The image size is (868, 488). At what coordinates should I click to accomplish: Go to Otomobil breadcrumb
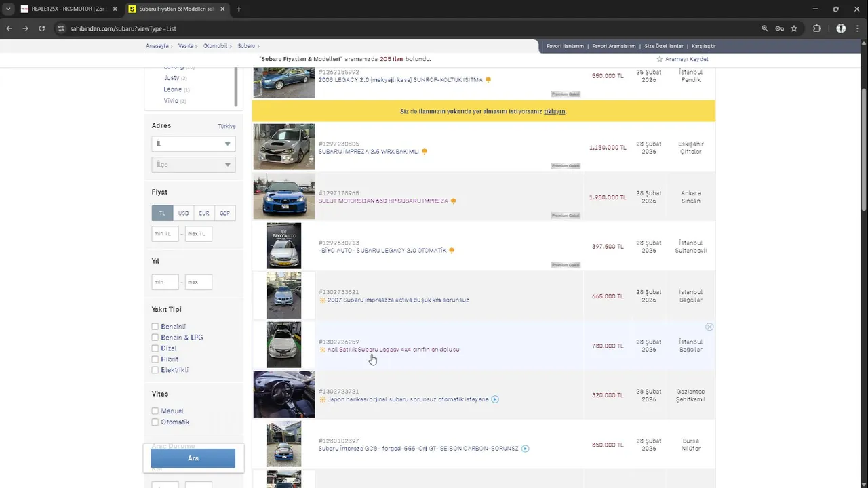click(x=216, y=46)
